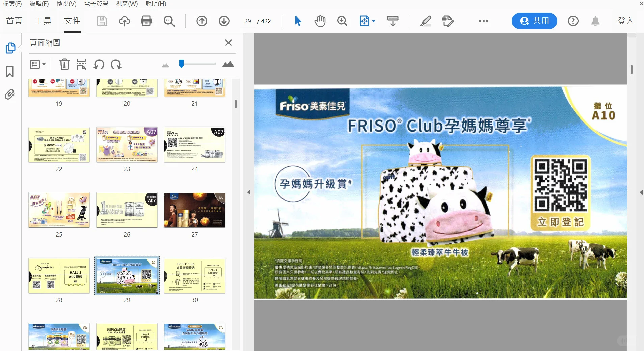Click the print icon
Viewport: 644px width, 351px height.
(146, 21)
